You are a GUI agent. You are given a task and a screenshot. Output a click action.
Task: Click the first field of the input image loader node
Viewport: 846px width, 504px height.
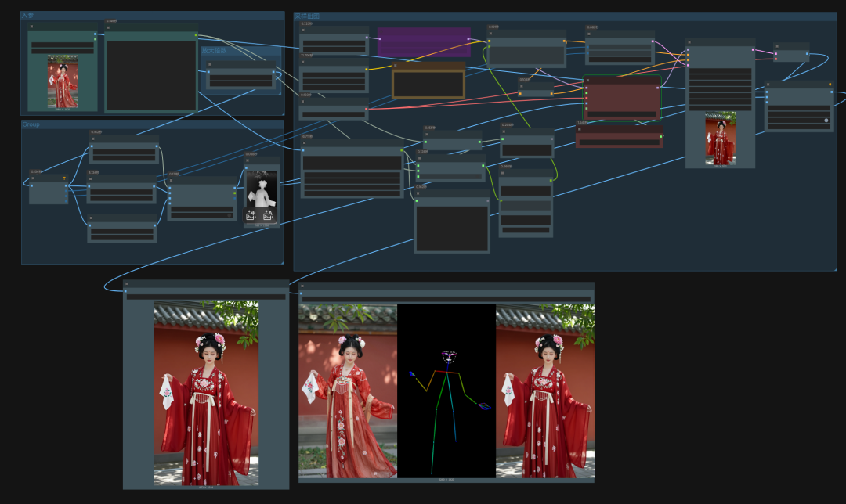tap(63, 45)
